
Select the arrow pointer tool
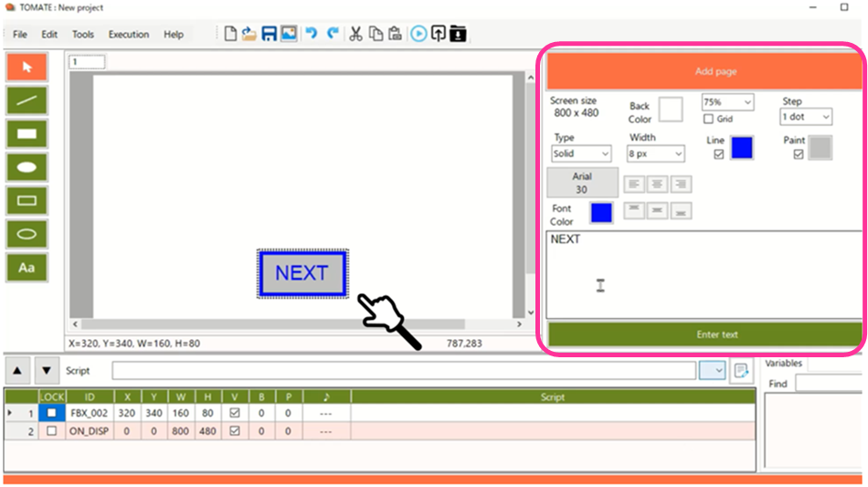[x=26, y=67]
